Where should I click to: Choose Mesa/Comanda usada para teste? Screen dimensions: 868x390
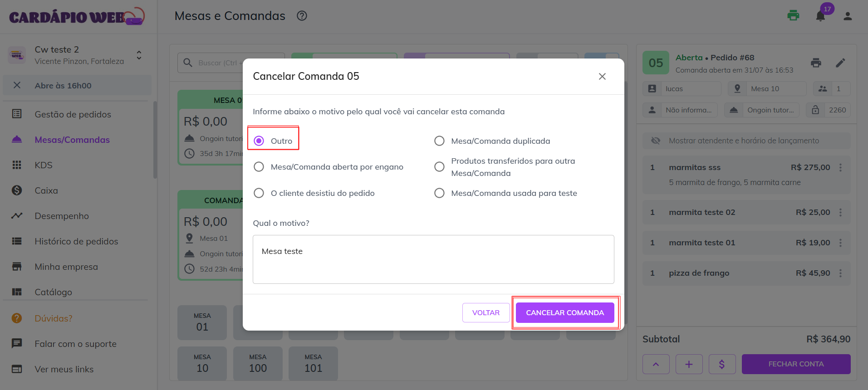[439, 193]
